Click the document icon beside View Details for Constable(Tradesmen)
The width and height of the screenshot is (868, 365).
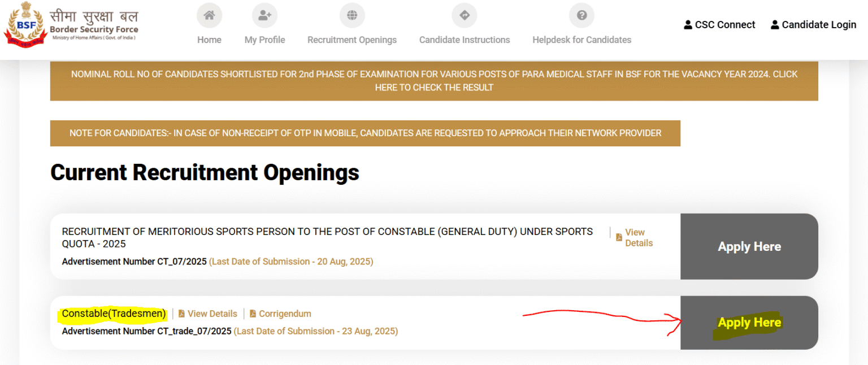click(x=181, y=313)
